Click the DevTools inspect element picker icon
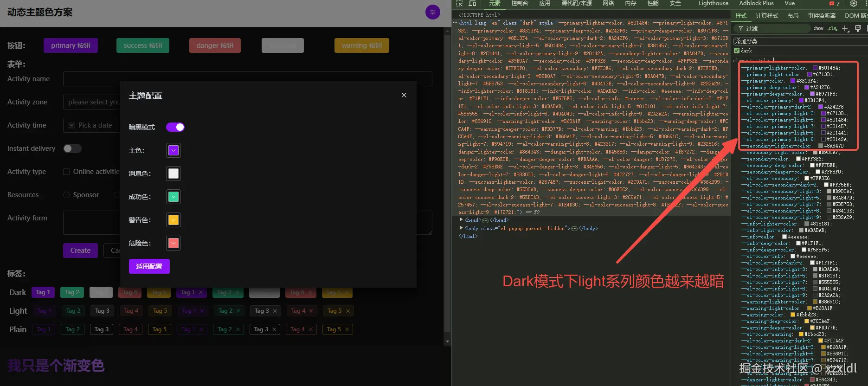Viewport: 868px width, 386px height. [459, 3]
